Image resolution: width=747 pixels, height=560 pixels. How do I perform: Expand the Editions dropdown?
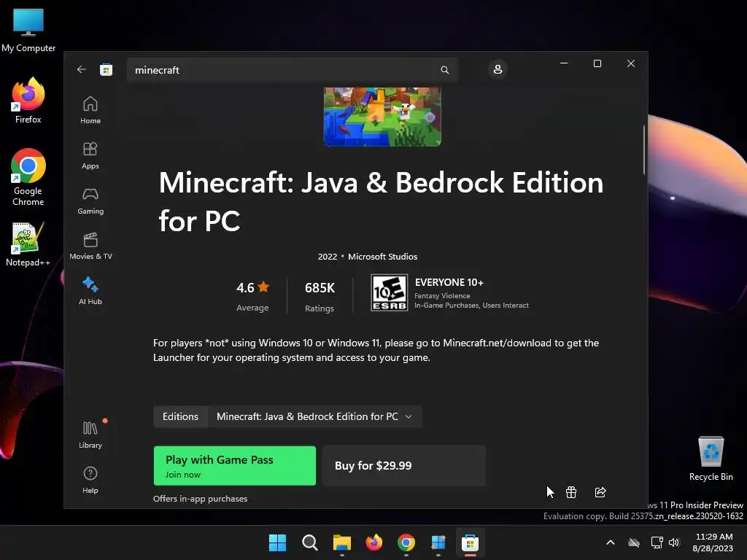click(315, 416)
